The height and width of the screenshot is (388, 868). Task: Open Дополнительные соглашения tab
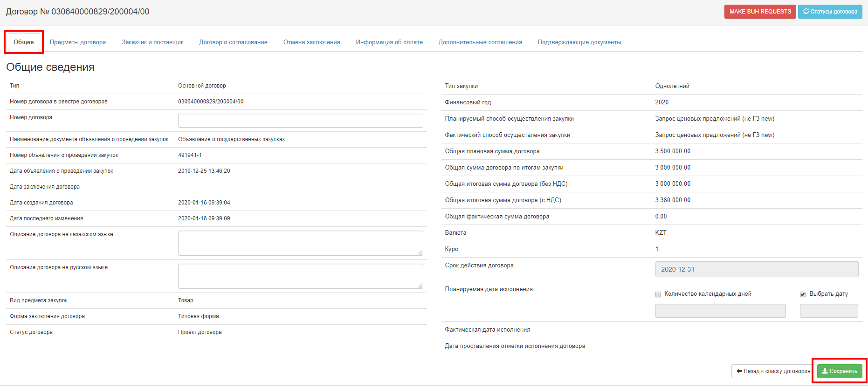[x=480, y=42]
